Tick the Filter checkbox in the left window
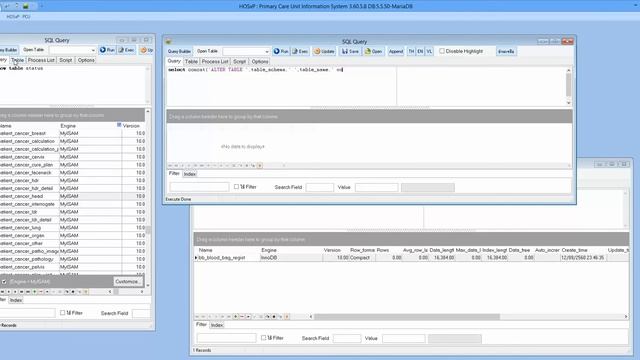640x360 pixels. (x=62, y=313)
